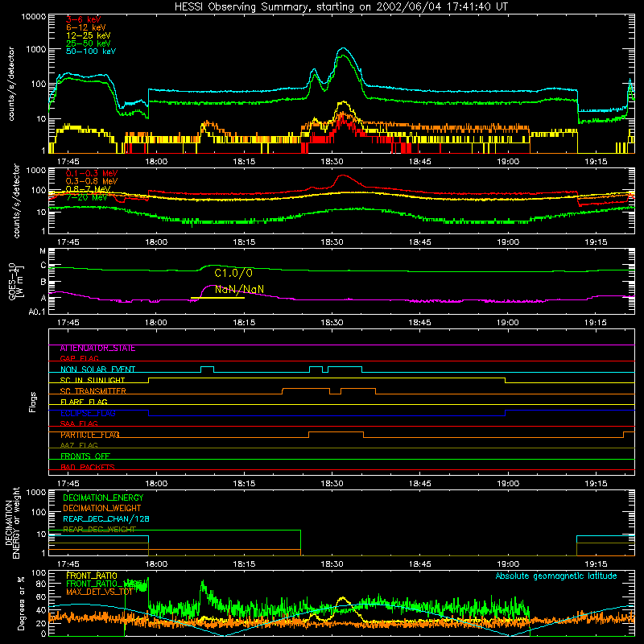The image size is (644, 644).
Task: Click the GOES-10 [W m-2] axis label
Action: pyautogui.click(x=16, y=282)
